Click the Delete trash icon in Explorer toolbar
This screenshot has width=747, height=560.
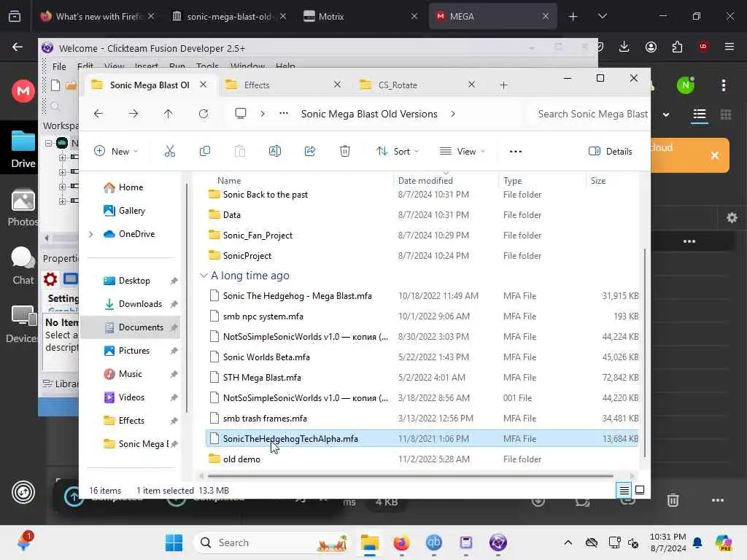pyautogui.click(x=345, y=152)
